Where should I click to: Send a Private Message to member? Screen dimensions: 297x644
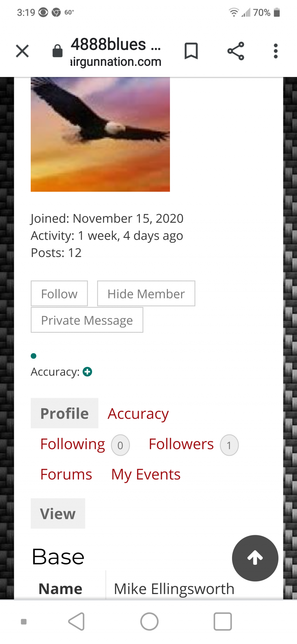tap(87, 320)
